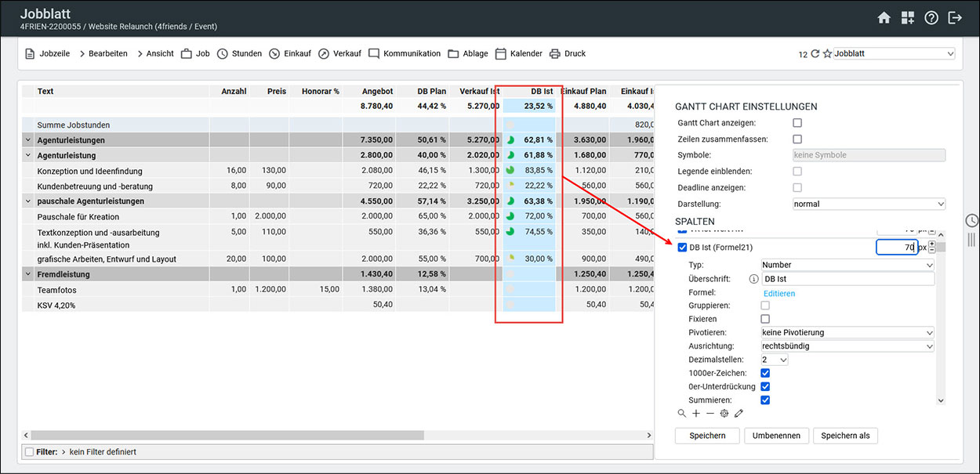Enable the Fixieren checkbox
Screen dimensions: 980x474
pos(765,319)
